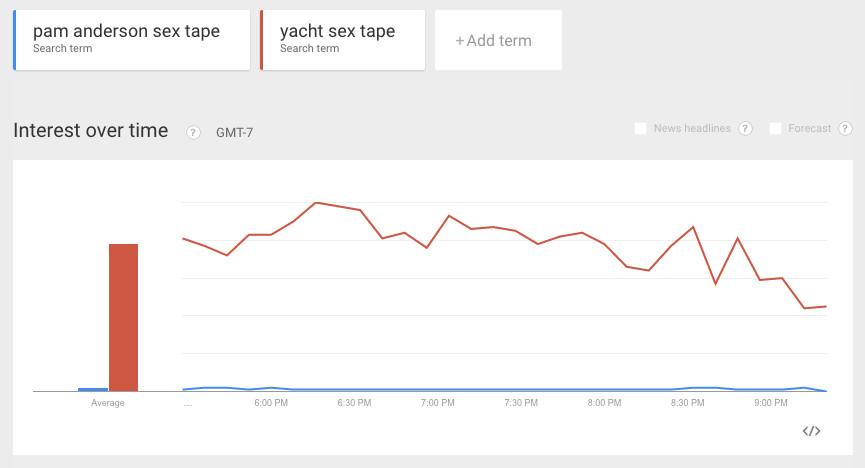865x468 pixels.
Task: Click help icon next to Forecast
Action: tap(845, 129)
